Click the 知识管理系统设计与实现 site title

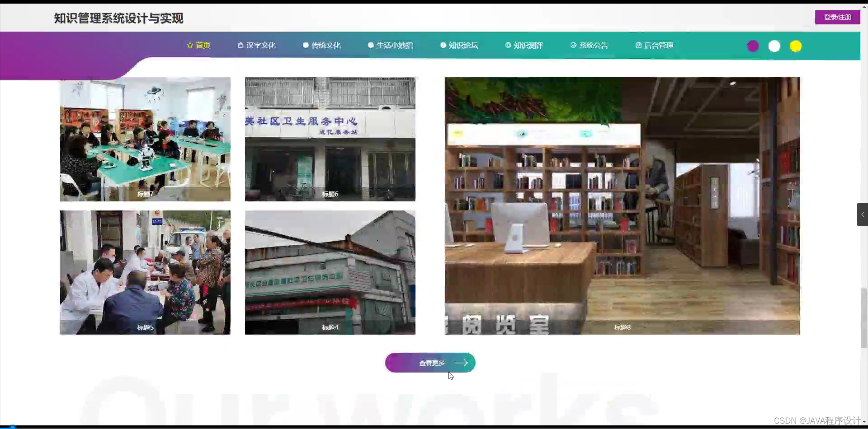pyautogui.click(x=118, y=18)
